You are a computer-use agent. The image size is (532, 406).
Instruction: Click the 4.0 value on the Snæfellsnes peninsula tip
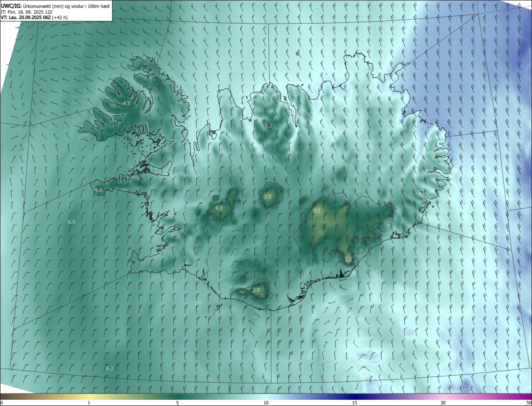point(99,190)
